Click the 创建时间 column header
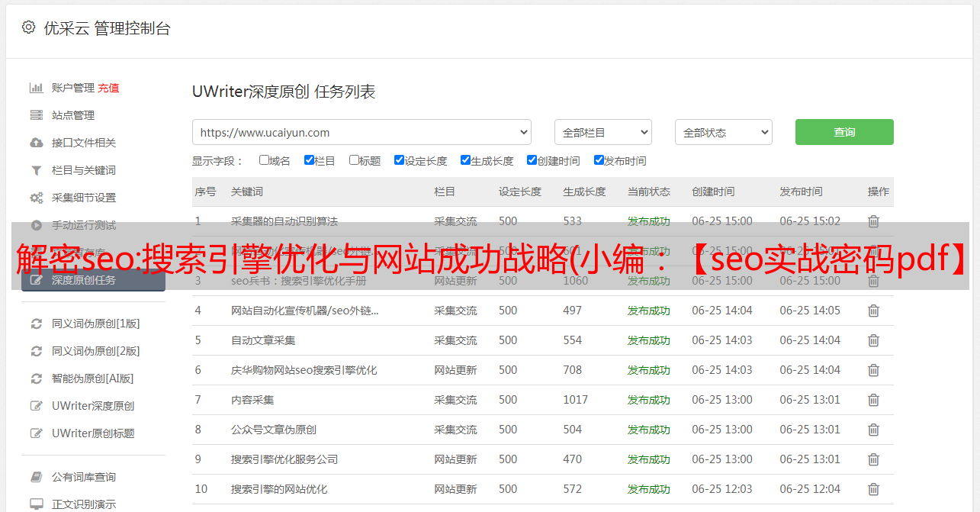980x512 pixels. coord(713,192)
